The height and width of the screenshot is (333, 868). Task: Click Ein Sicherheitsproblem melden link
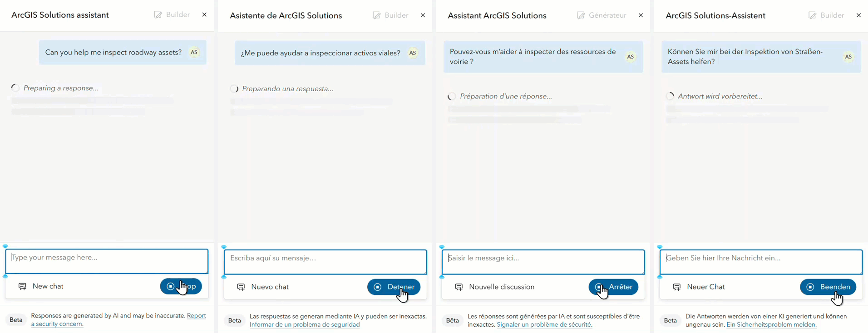(771, 324)
